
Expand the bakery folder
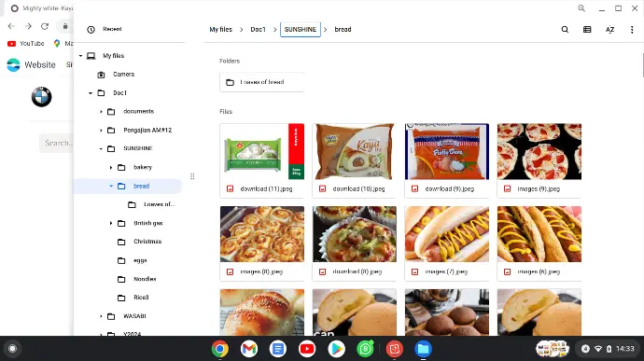[x=111, y=168]
